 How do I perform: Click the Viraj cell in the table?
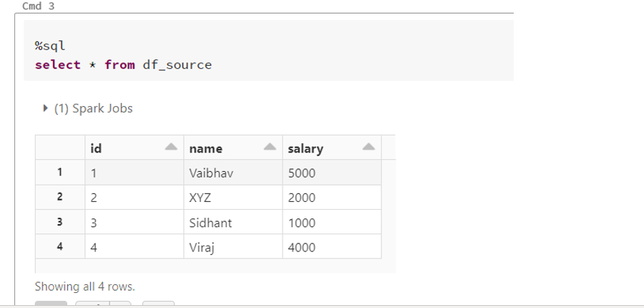click(201, 247)
